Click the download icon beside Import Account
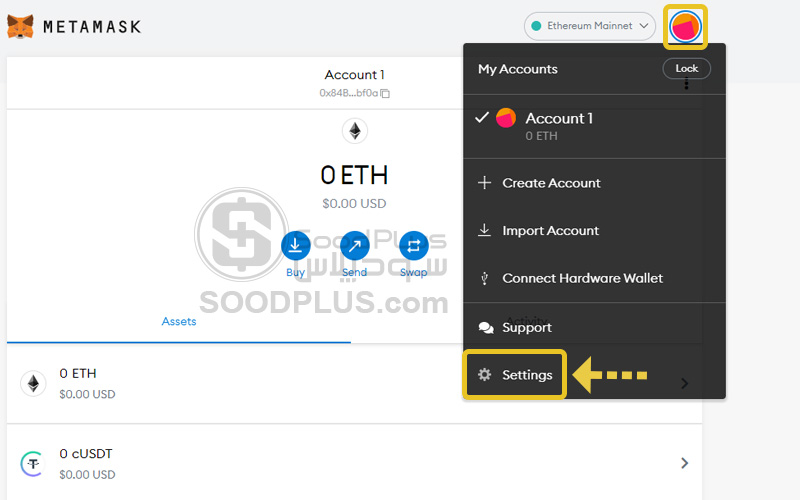The image size is (800, 500). pos(484,230)
